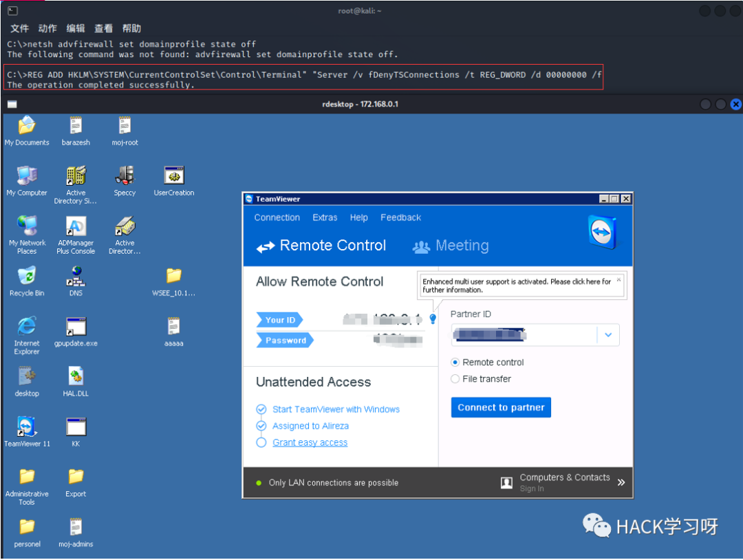Select File transfer radio option
Screen dimensions: 743x560
pos(455,379)
